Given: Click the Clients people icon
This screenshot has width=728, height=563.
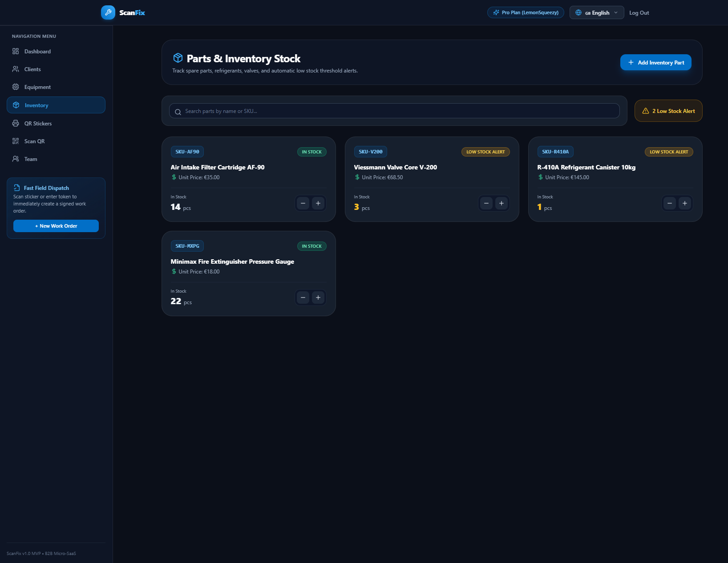Looking at the screenshot, I should (16, 69).
